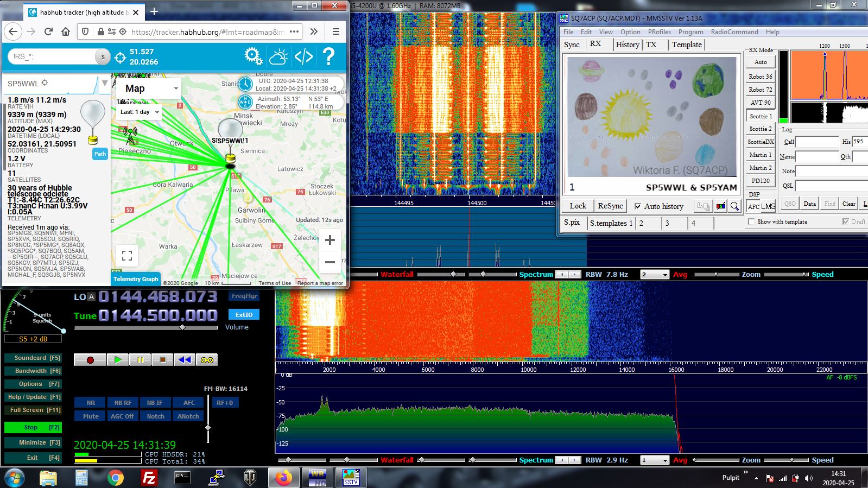The height and width of the screenshot is (488, 868).
Task: Open the embed code icon in habhub
Action: pyautogui.click(x=303, y=56)
